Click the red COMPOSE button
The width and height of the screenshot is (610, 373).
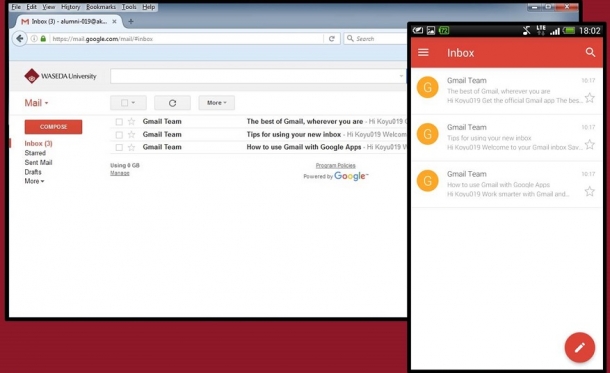click(53, 127)
